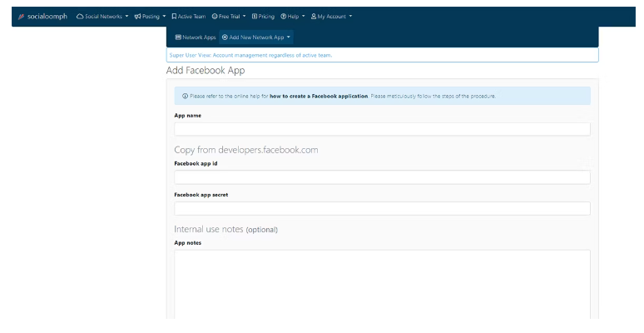Open the My Account menu
Image resolution: width=644 pixels, height=333 pixels.
[332, 17]
